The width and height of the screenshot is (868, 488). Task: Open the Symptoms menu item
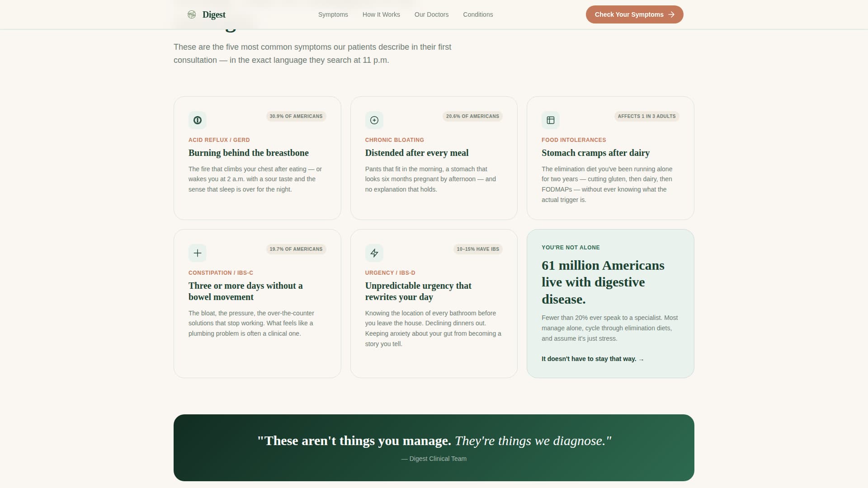[333, 14]
